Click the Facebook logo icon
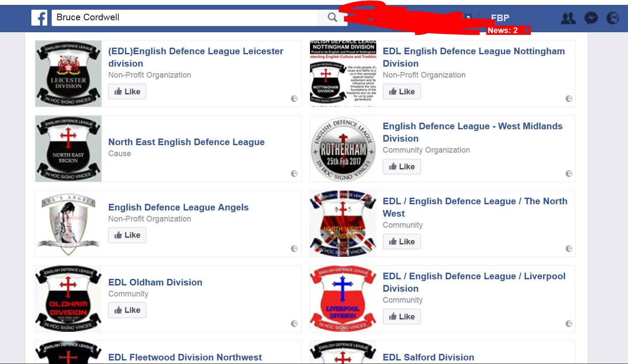Image resolution: width=628 pixels, height=364 pixels. [39, 18]
